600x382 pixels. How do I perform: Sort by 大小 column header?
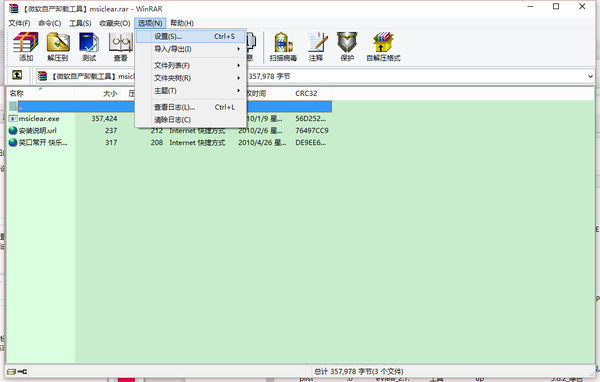(x=110, y=93)
